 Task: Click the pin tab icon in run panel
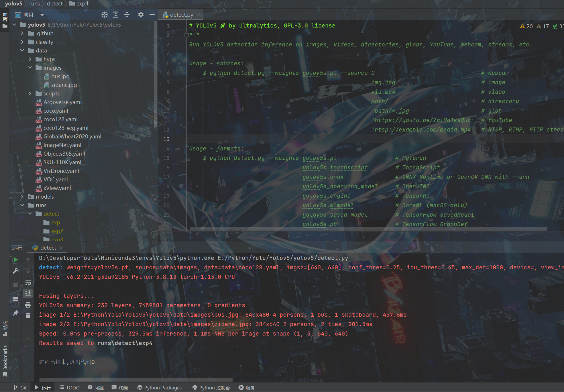(x=15, y=313)
